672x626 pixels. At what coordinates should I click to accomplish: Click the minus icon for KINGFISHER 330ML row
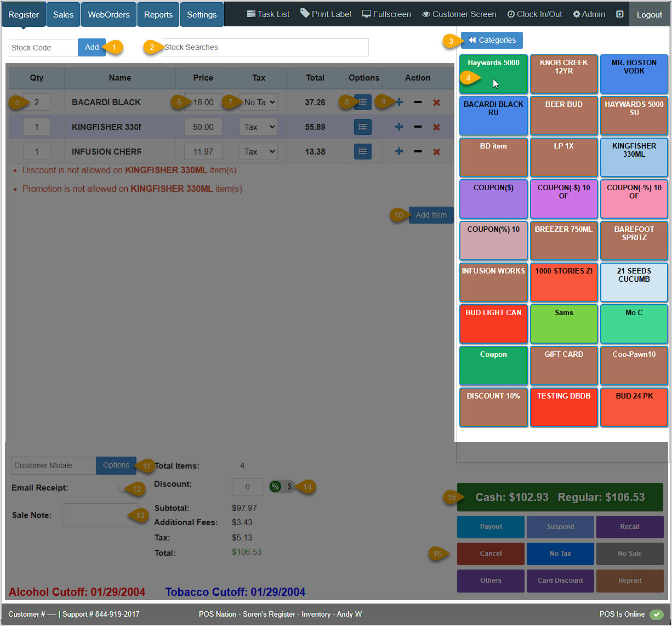[x=418, y=127]
